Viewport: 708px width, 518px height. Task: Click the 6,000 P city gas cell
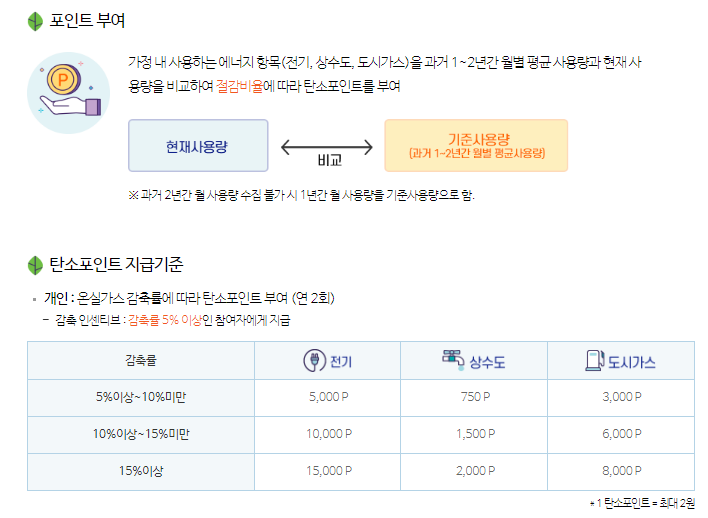622,434
